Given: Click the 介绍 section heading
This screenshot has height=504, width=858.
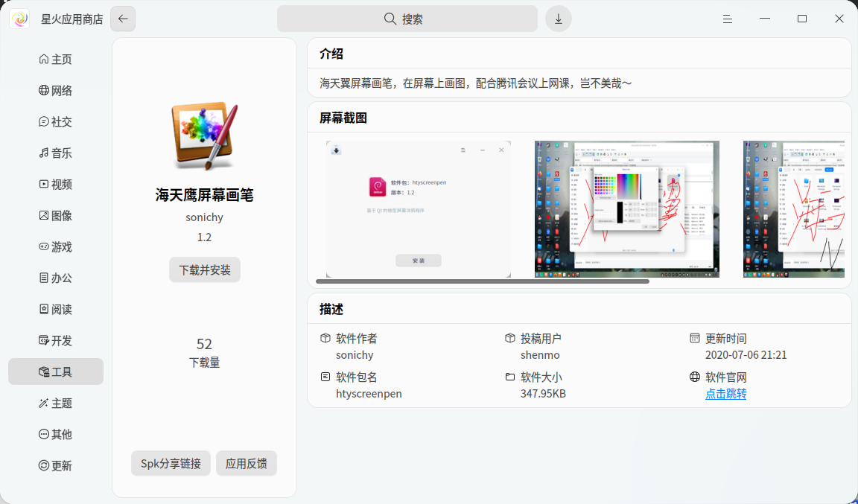Looking at the screenshot, I should click(x=331, y=54).
